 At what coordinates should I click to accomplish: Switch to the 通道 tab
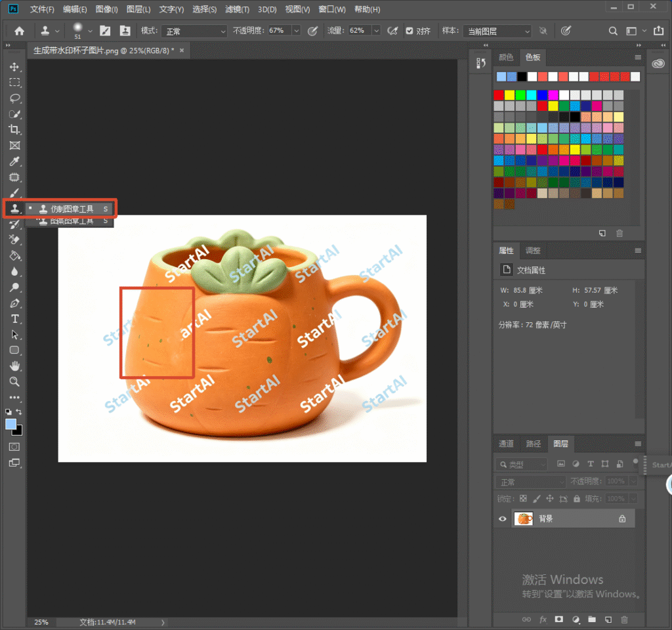pyautogui.click(x=506, y=444)
